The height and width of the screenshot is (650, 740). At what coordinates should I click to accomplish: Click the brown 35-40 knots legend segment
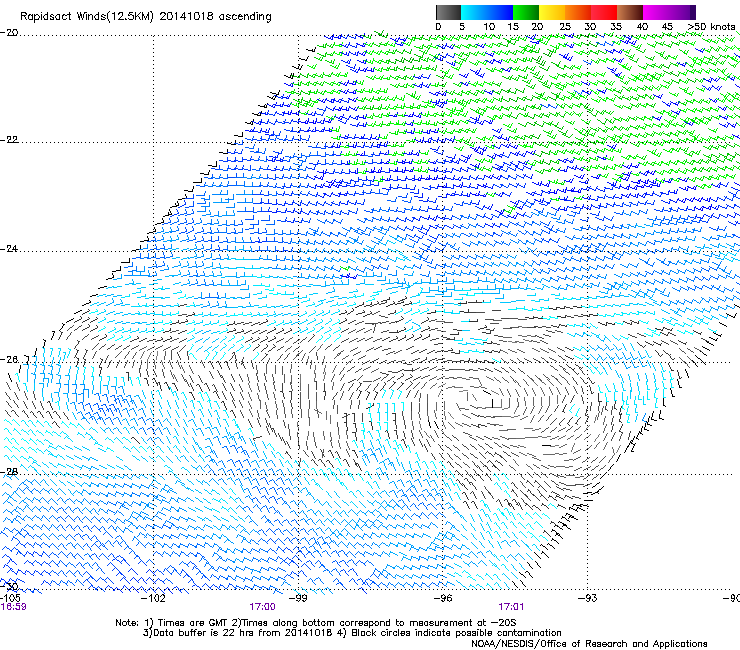pos(630,12)
